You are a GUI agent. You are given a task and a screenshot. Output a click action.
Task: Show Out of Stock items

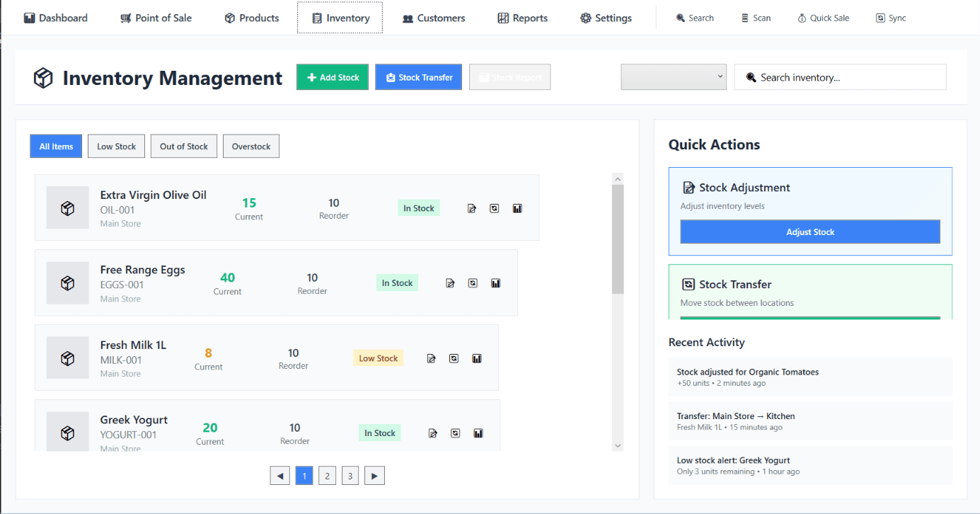click(x=184, y=147)
